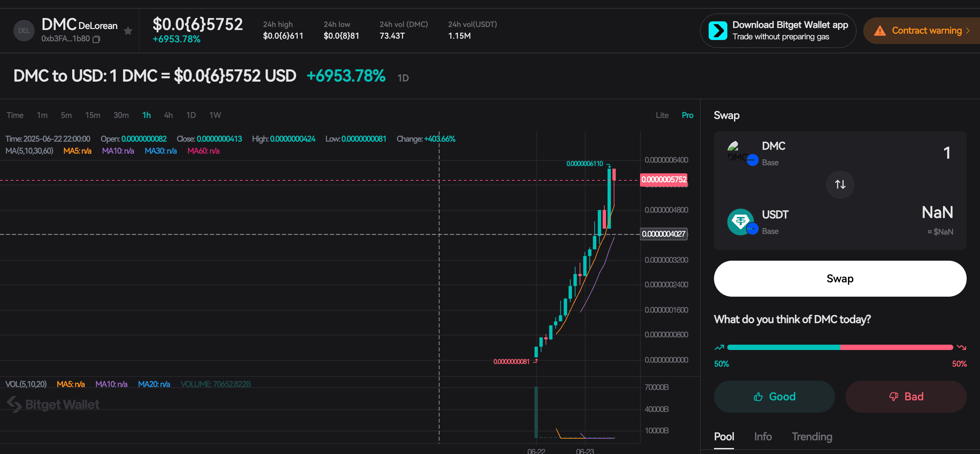This screenshot has height=454, width=980.
Task: Click the USDT amount field showing NaN
Action: 937,212
